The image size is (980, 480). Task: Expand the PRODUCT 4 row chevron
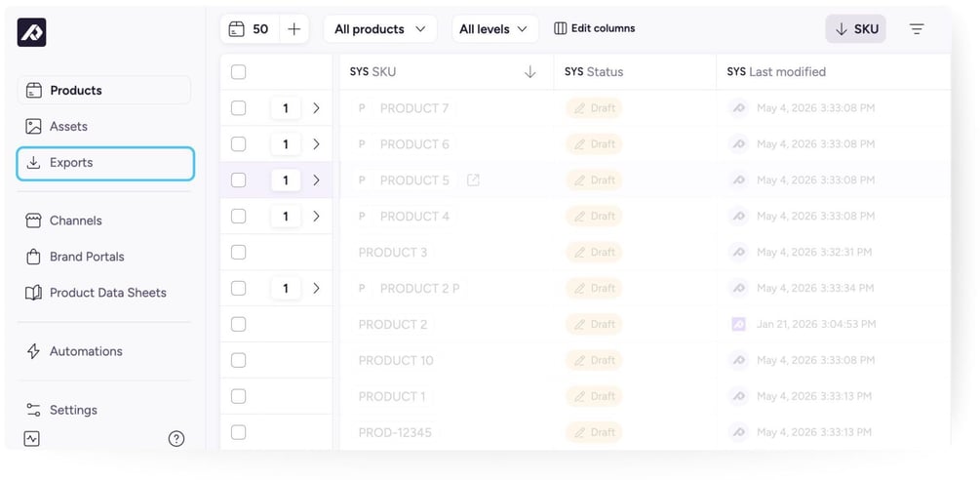point(316,217)
